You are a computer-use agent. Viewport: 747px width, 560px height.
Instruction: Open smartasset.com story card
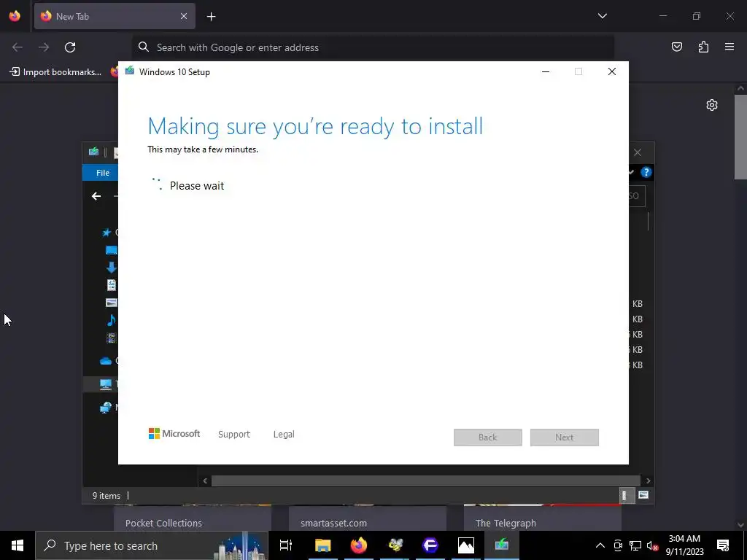point(368,518)
